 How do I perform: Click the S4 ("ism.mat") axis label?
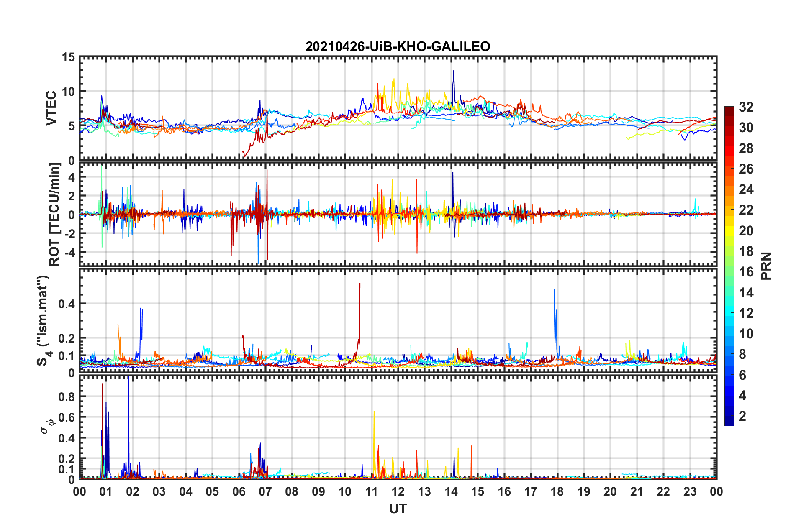[44, 320]
